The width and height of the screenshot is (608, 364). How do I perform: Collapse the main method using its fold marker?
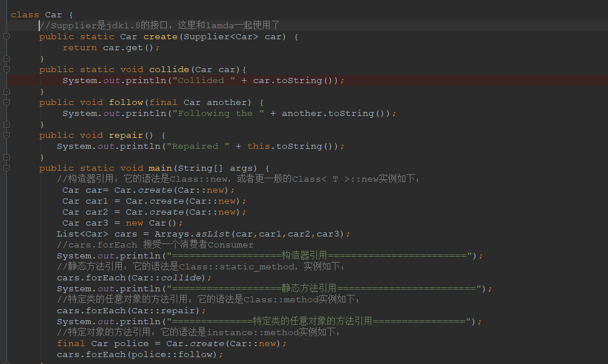(6, 168)
